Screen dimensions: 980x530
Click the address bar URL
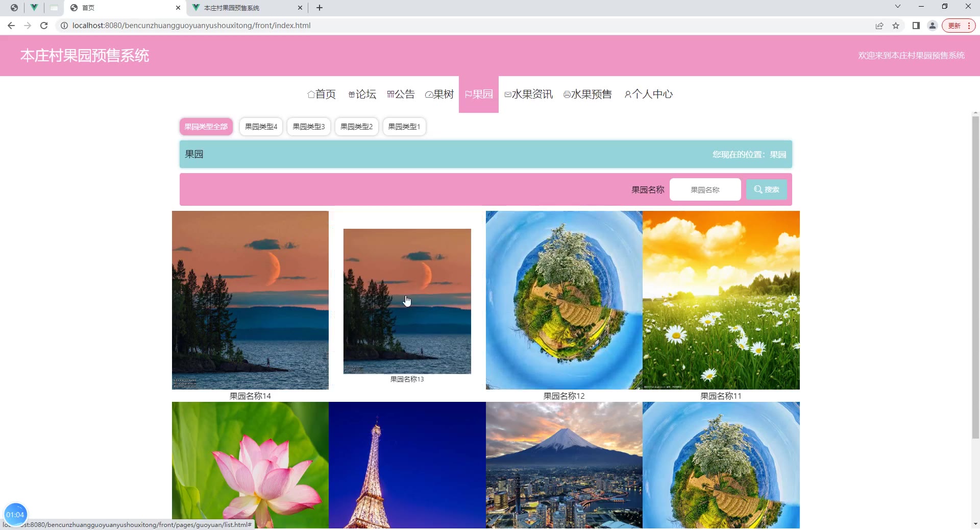point(191,26)
